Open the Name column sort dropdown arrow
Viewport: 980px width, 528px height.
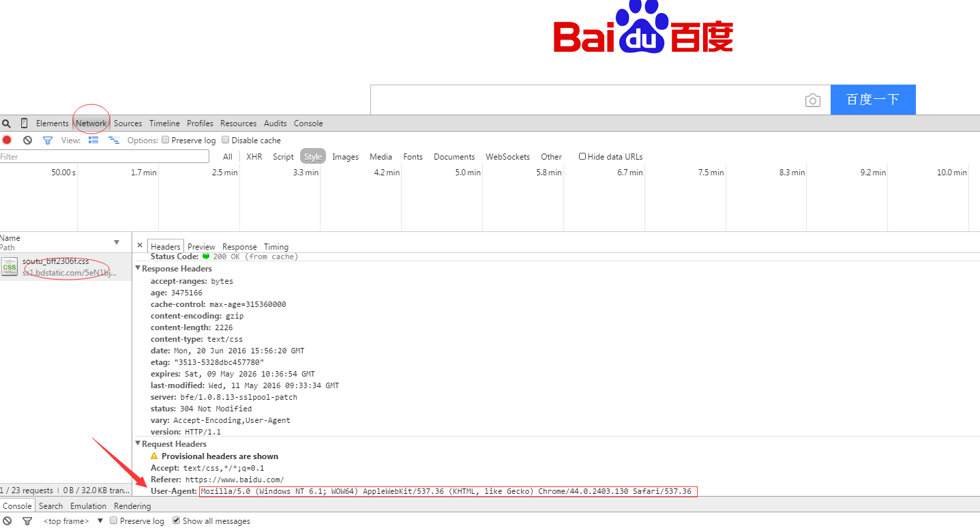pyautogui.click(x=117, y=242)
